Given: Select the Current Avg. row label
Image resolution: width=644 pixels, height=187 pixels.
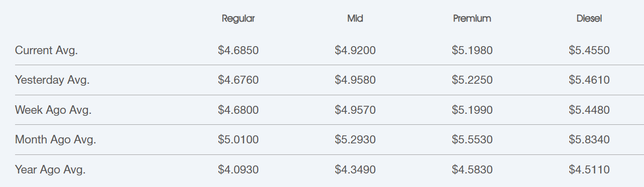Looking at the screenshot, I should [46, 50].
